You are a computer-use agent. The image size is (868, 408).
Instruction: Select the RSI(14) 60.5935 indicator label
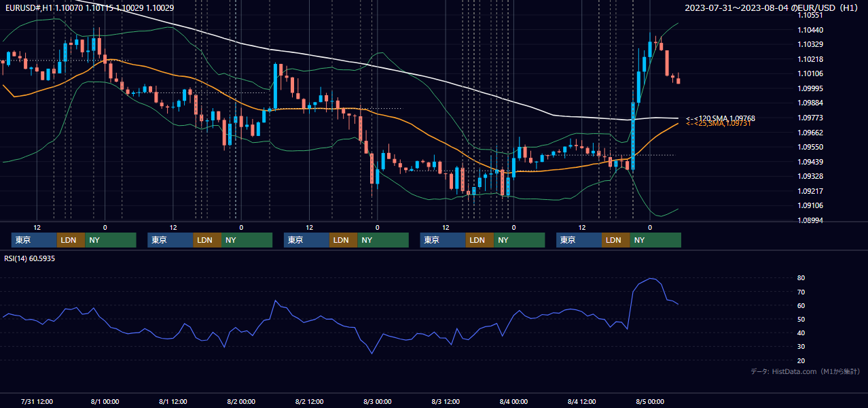30,258
